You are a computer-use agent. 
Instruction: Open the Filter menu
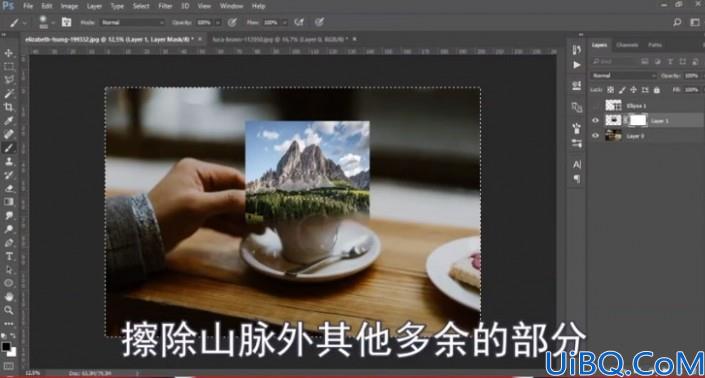click(165, 6)
